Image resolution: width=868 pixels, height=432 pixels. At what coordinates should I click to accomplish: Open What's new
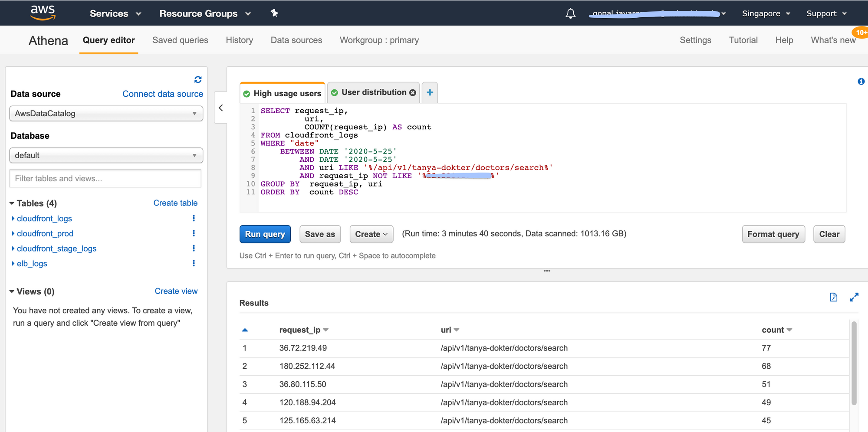click(x=833, y=40)
